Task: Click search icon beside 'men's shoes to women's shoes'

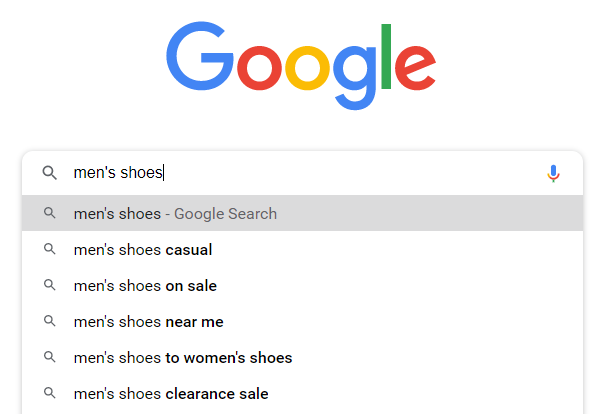Action: click(49, 357)
